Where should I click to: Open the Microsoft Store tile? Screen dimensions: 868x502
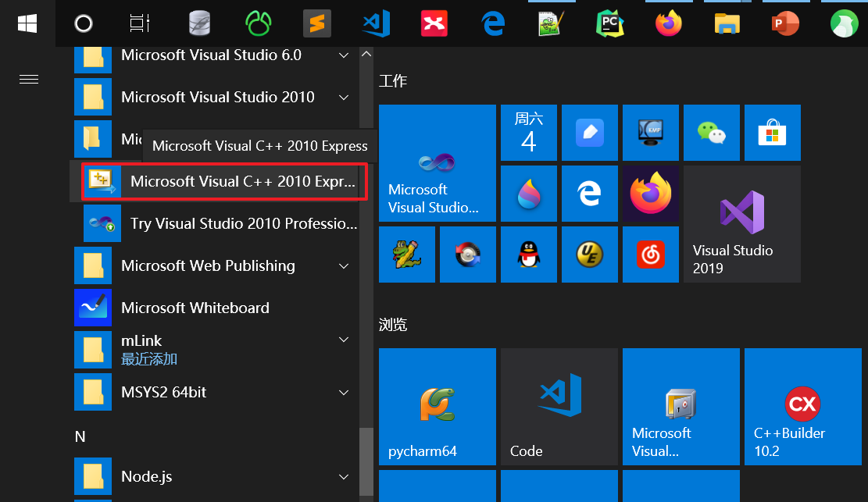772,133
